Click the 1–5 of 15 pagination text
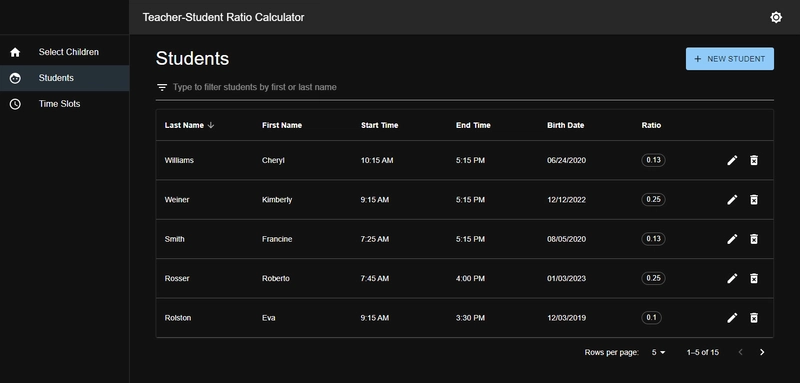 point(703,352)
